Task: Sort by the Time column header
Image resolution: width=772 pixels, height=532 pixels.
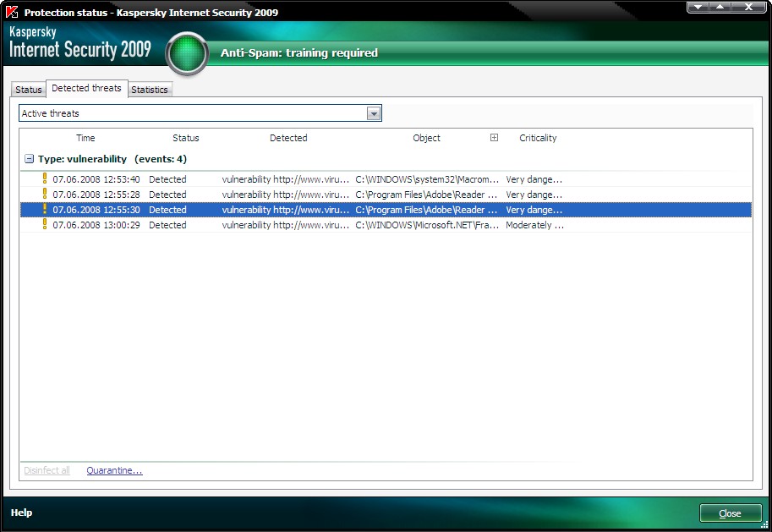Action: [85, 138]
